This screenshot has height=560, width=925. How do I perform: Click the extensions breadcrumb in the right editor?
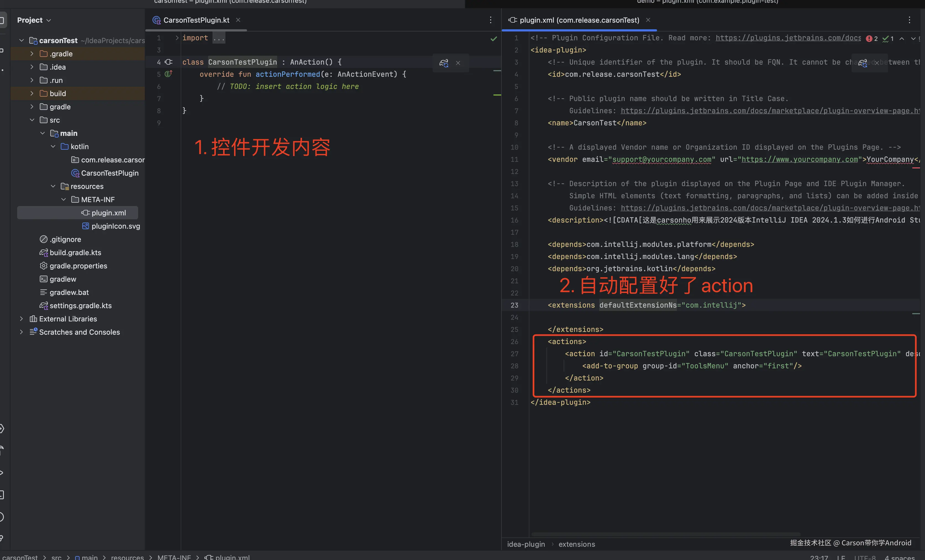577,544
